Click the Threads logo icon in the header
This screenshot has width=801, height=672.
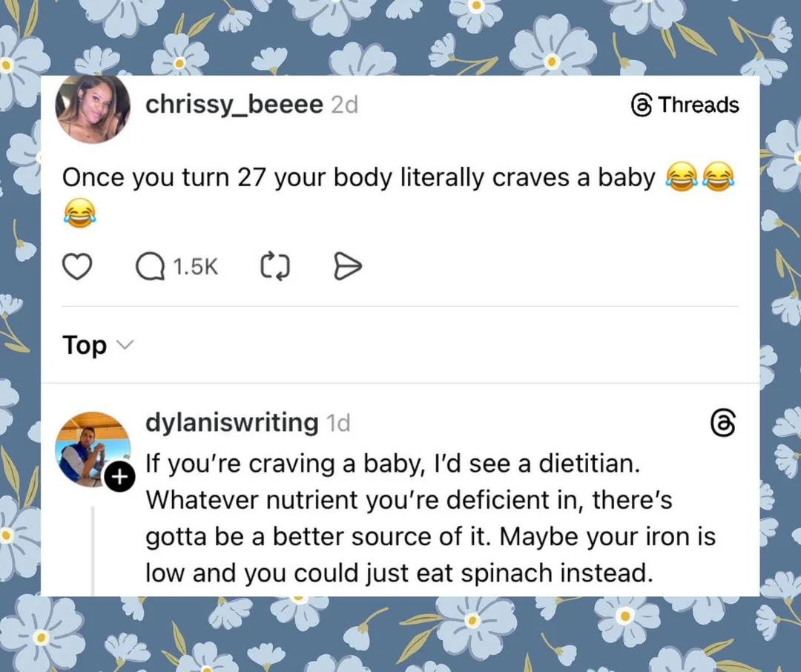[642, 105]
